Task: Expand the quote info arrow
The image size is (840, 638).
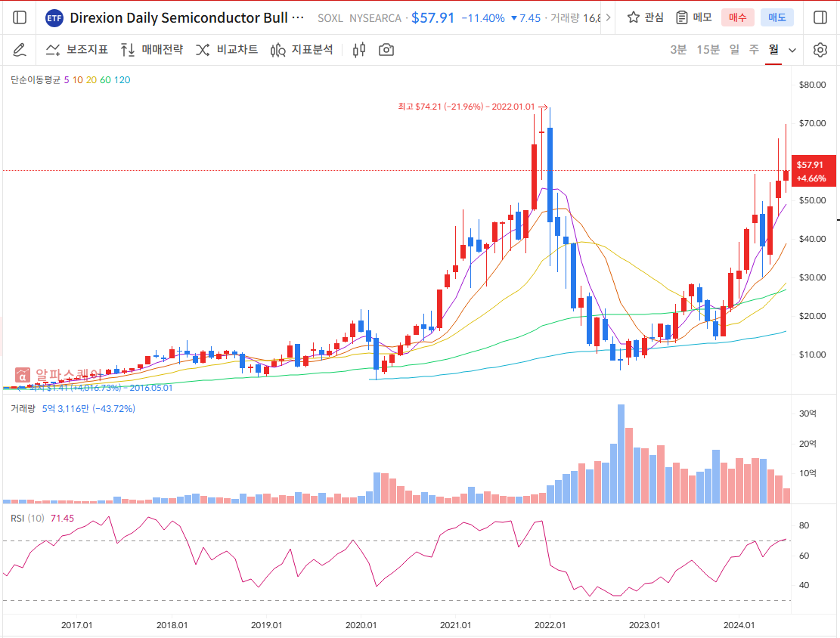Action: coord(608,17)
